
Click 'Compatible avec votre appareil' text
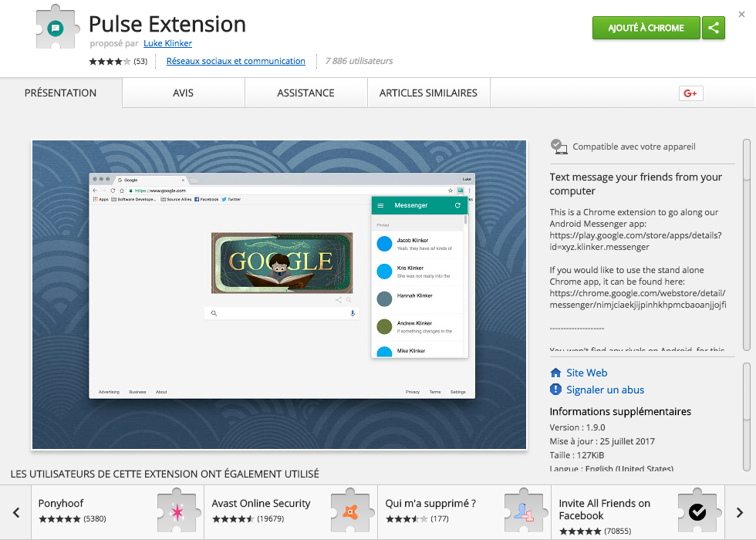click(634, 147)
